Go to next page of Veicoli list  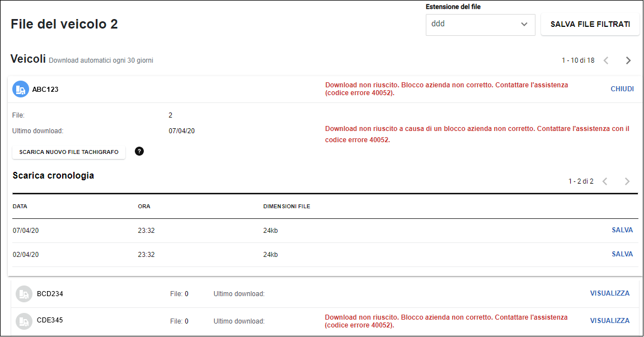click(x=628, y=60)
